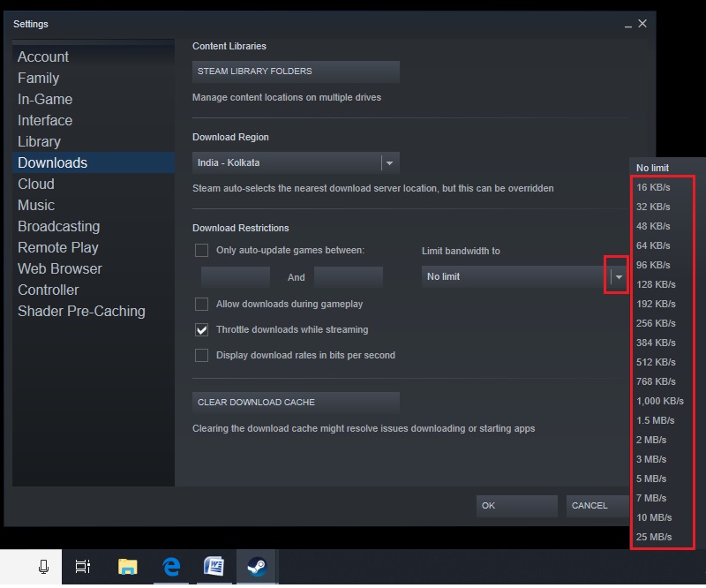The image size is (706, 588).
Task: Uncheck Throttle downloads while streaming
Action: 201,330
